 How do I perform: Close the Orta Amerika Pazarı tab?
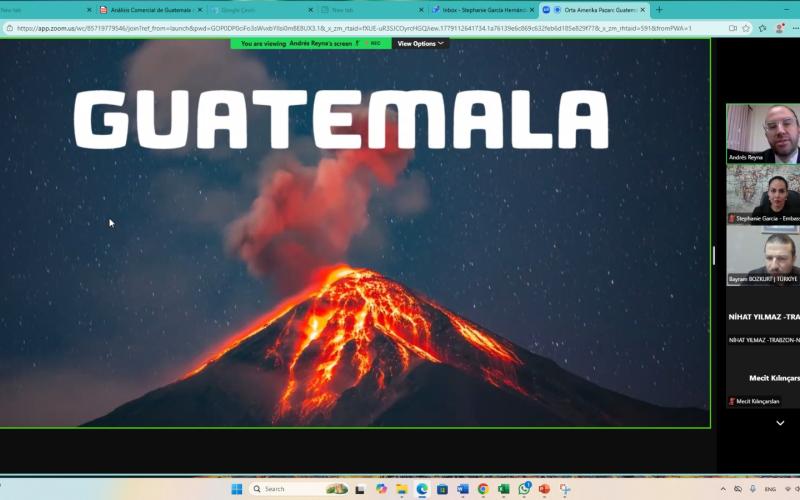[642, 10]
